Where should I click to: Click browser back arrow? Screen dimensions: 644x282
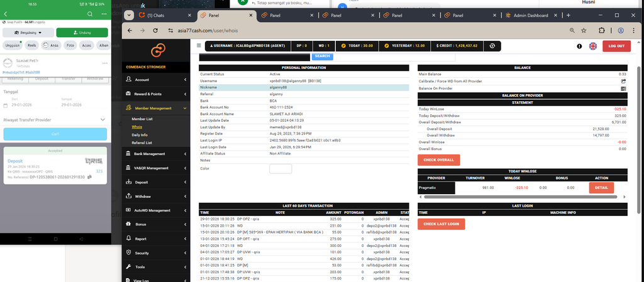point(130,30)
